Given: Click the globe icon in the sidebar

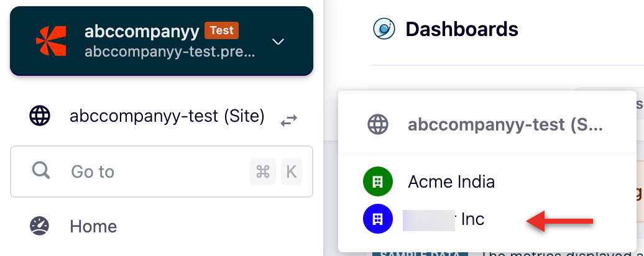Looking at the screenshot, I should 40,116.
